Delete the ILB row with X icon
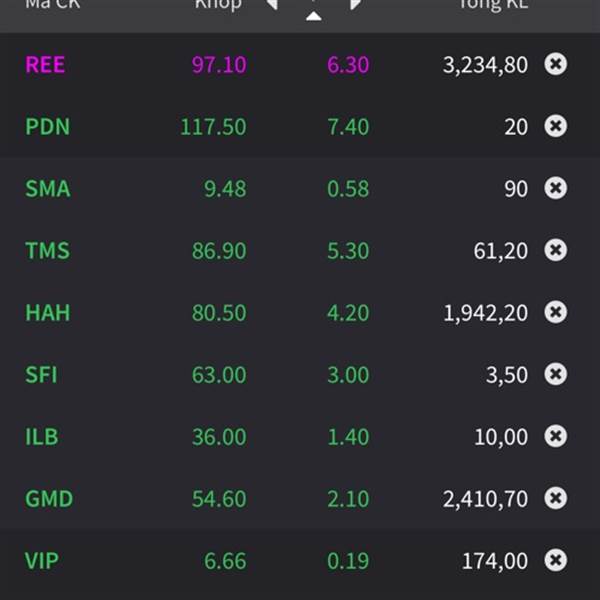Screen dimensions: 600x600 click(x=555, y=436)
